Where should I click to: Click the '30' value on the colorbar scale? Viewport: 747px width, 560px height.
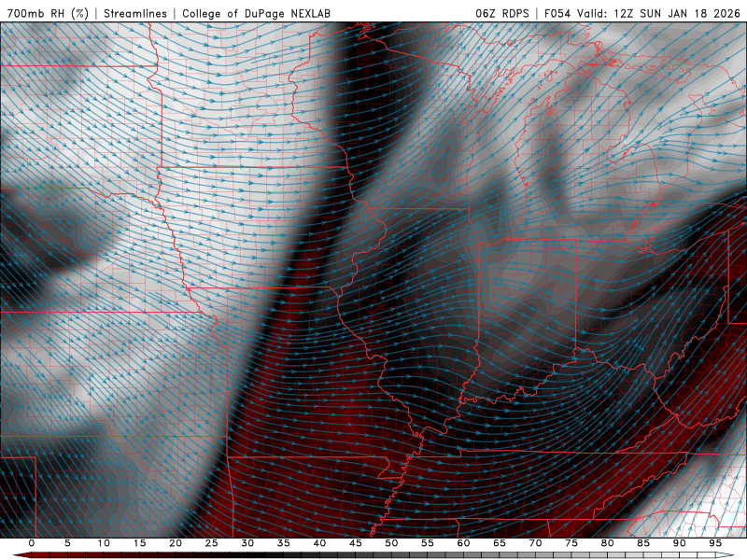tap(247, 543)
